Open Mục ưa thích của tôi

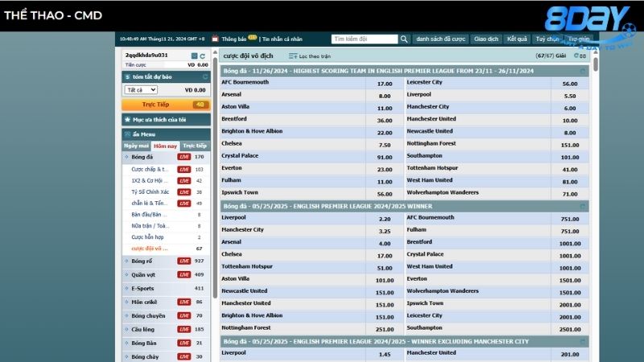[x=166, y=119]
